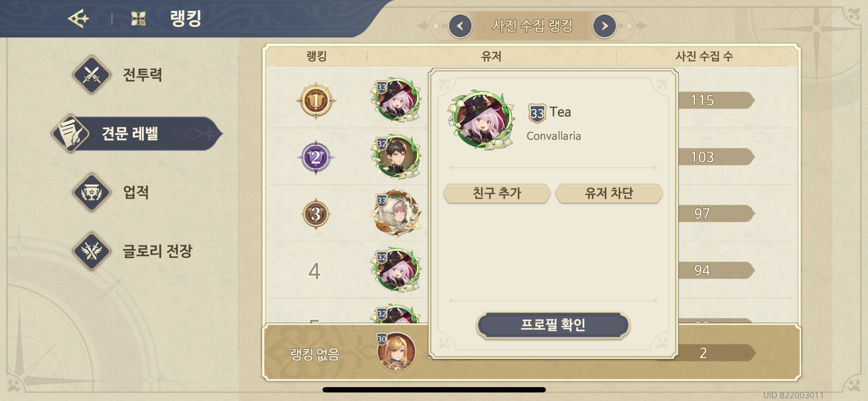Click the gold rank 1 medal
Image resolution: width=868 pixels, height=401 pixels.
[316, 101]
